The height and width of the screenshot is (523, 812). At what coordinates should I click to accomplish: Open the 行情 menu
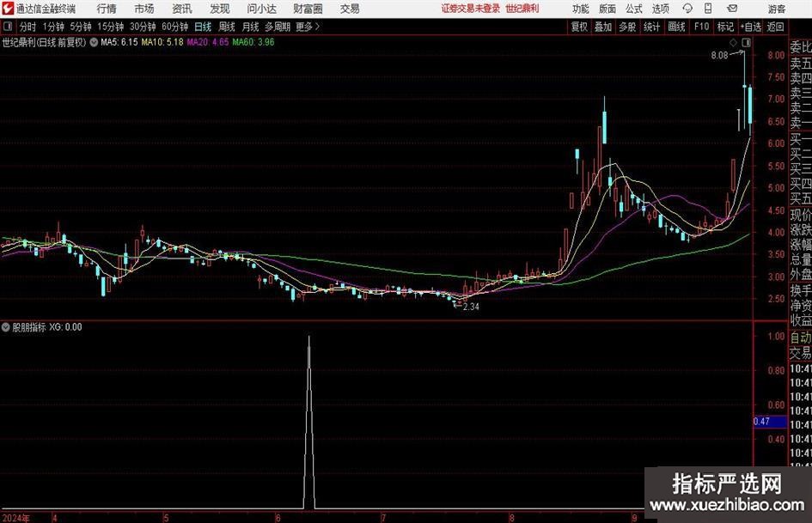click(107, 9)
